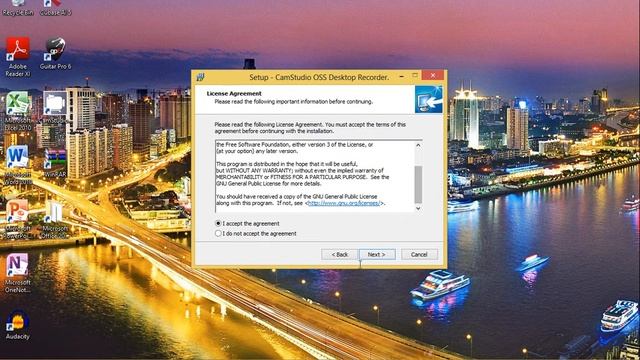640x360 pixels.
Task: Click the setup icon in the title bar
Action: pos(200,77)
